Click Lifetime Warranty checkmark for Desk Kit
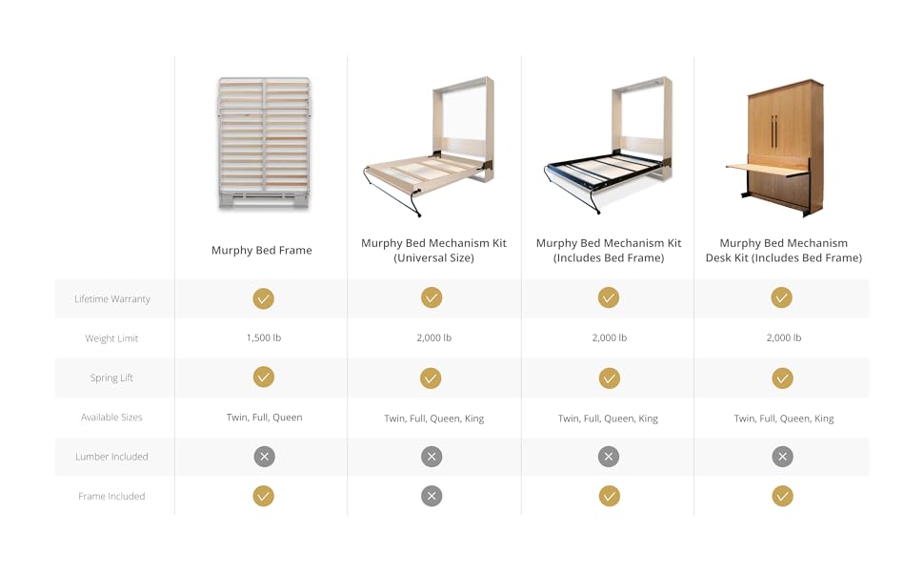Screen dimensions: 924x572 [781, 297]
